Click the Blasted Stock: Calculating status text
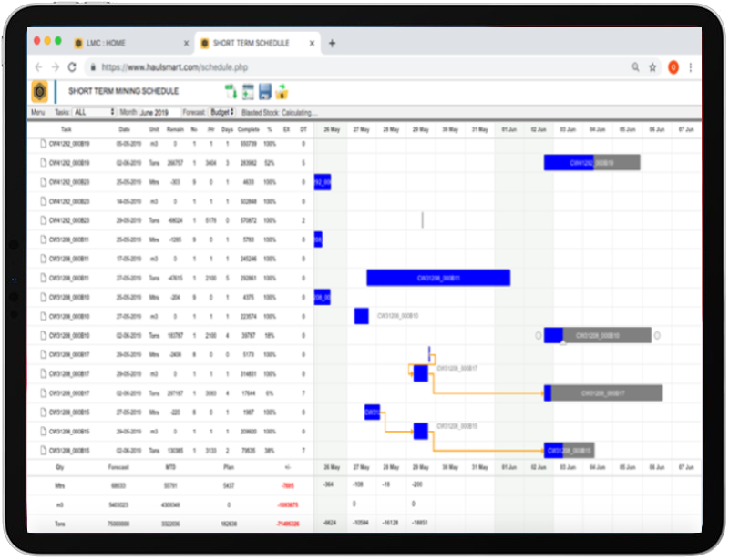The width and height of the screenshot is (729, 560). (280, 113)
